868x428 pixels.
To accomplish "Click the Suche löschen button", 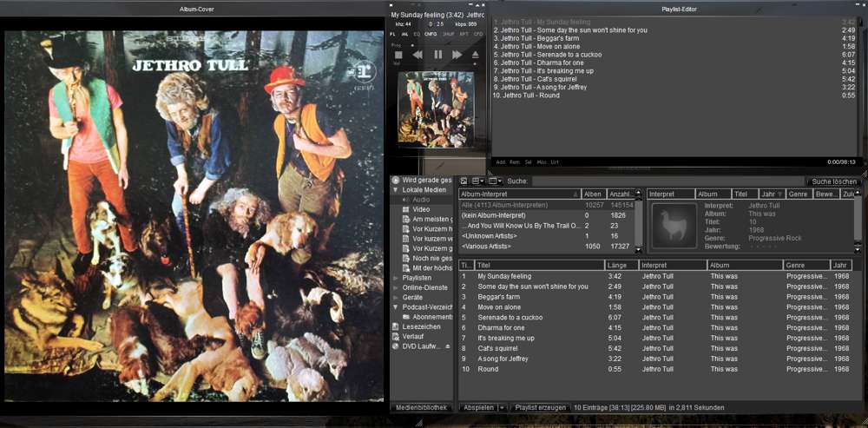I will (x=834, y=181).
